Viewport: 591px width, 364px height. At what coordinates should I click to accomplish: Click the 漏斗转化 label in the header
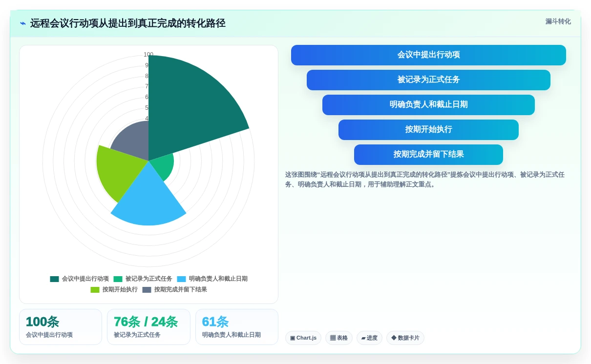tap(558, 21)
